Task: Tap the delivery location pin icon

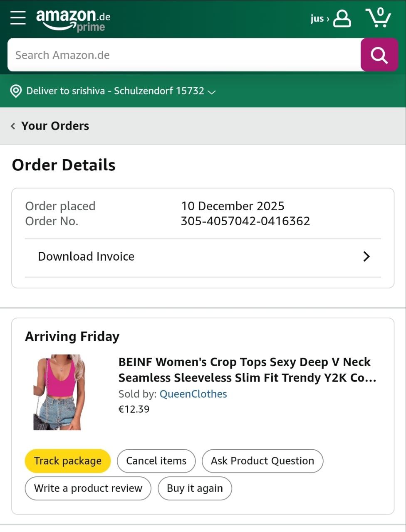Action: [x=16, y=91]
